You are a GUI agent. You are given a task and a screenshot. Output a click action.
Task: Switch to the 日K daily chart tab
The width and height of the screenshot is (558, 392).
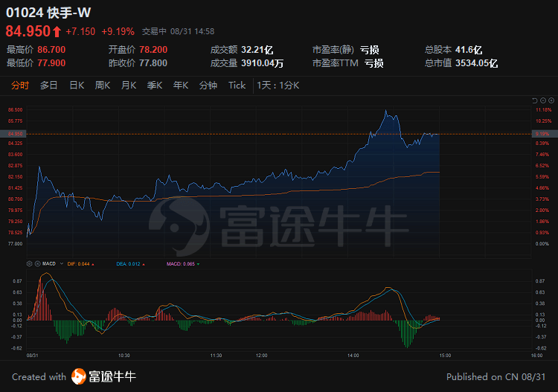77,86
